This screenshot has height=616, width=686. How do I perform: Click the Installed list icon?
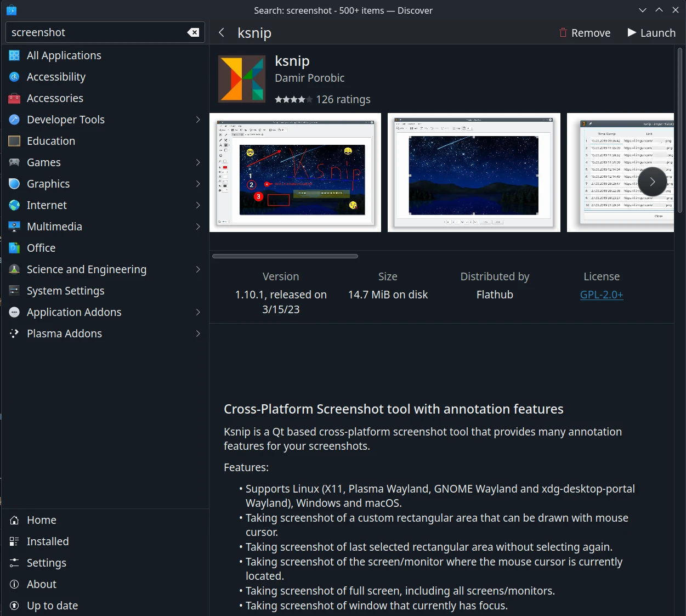pos(15,541)
